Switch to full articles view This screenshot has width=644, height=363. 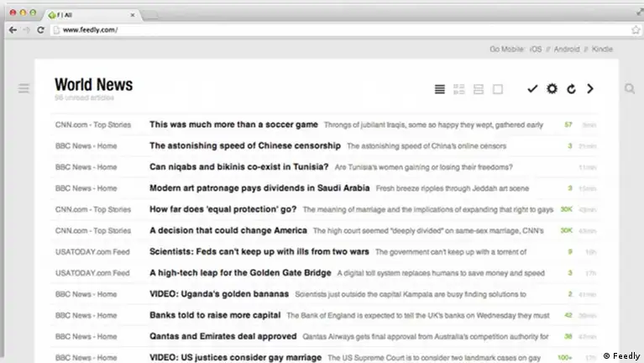(x=498, y=89)
